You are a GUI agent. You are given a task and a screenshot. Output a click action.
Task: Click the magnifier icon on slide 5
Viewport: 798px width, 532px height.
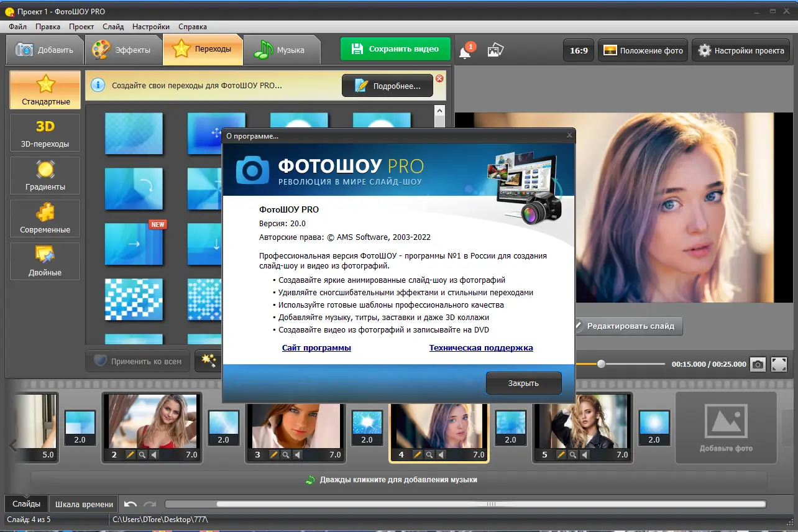pyautogui.click(x=573, y=455)
